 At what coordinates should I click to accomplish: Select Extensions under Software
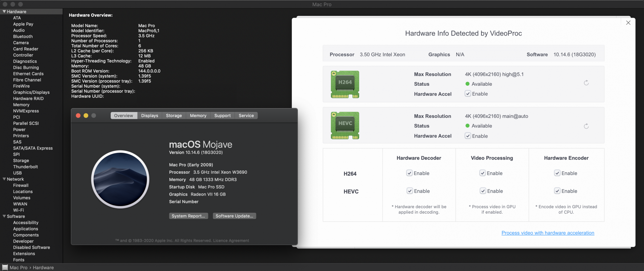click(x=24, y=254)
